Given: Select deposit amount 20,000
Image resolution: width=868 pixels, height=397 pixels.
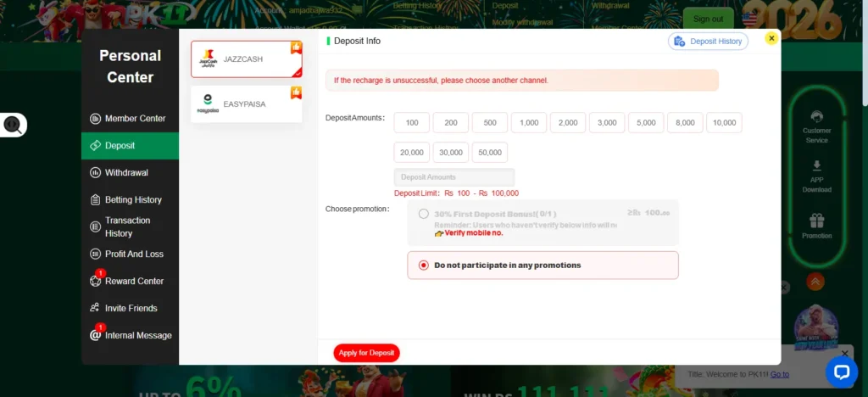Looking at the screenshot, I should click(x=412, y=152).
